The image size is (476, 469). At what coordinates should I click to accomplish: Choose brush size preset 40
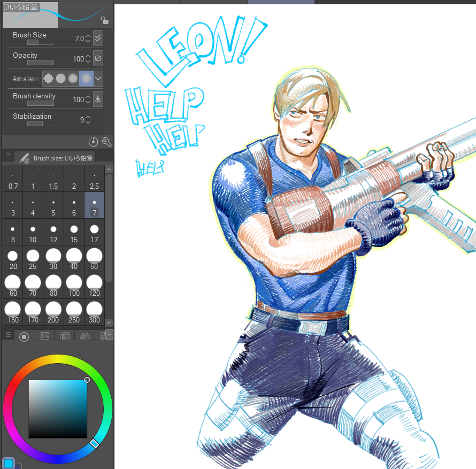point(74,259)
